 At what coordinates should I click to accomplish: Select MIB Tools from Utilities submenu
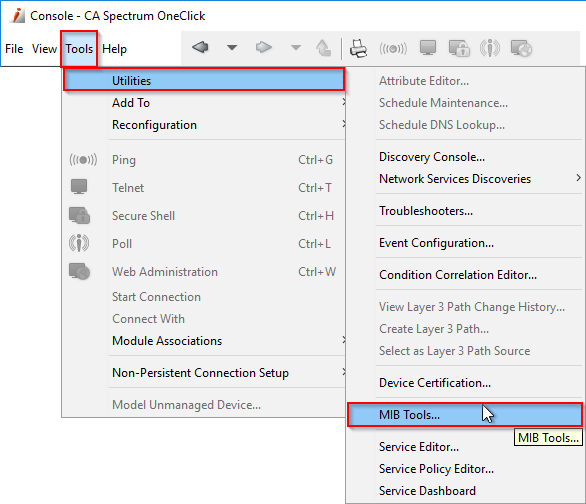coord(465,415)
